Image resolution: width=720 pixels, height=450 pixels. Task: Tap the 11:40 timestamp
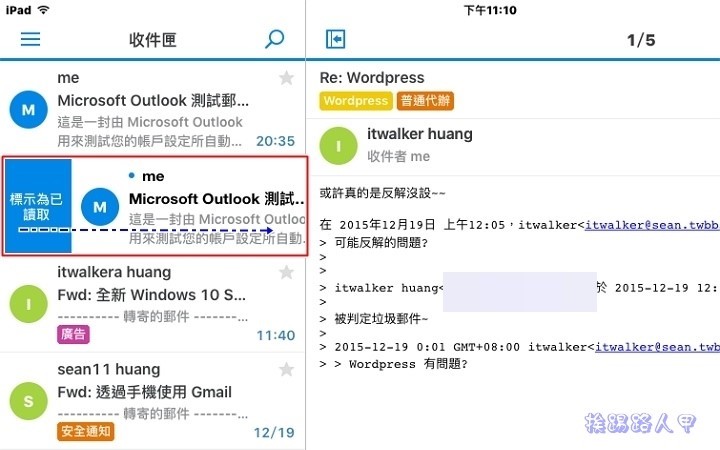[276, 336]
